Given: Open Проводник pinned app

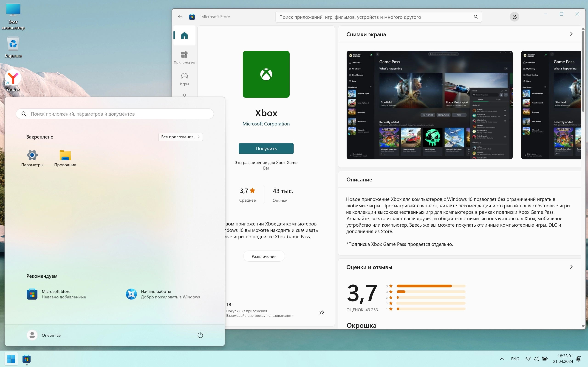Looking at the screenshot, I should click(x=65, y=158).
